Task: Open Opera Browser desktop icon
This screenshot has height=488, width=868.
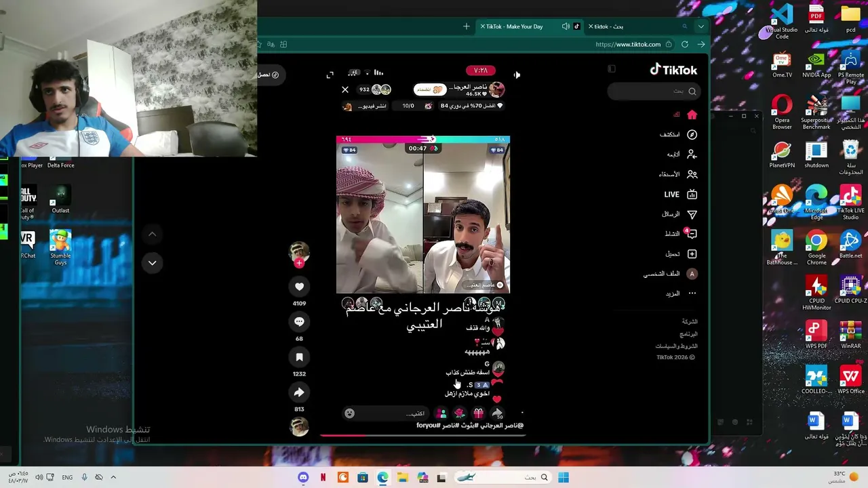Action: coord(782,113)
